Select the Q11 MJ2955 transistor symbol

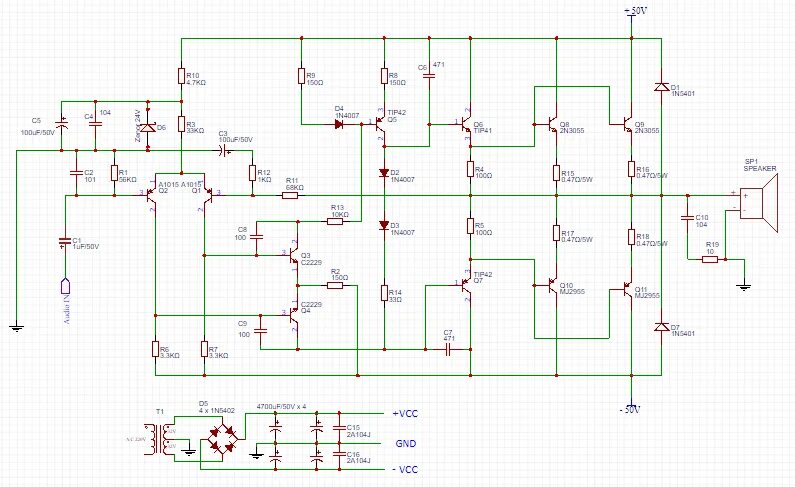(x=626, y=290)
